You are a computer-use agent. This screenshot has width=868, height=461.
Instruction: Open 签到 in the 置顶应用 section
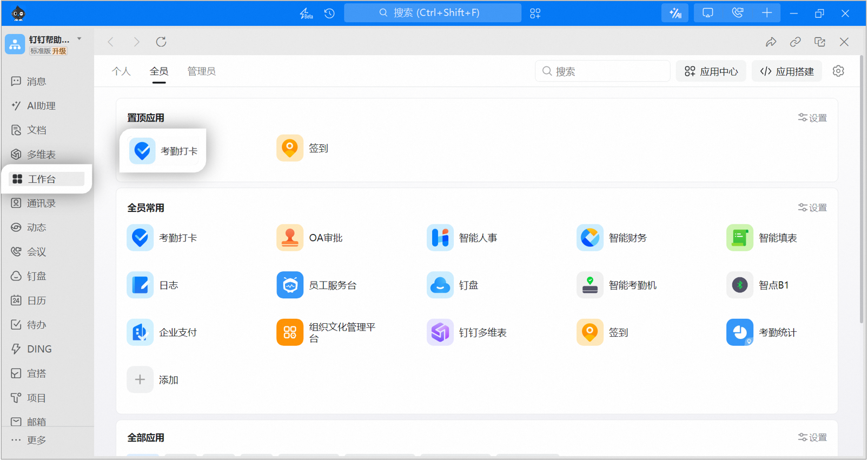303,148
